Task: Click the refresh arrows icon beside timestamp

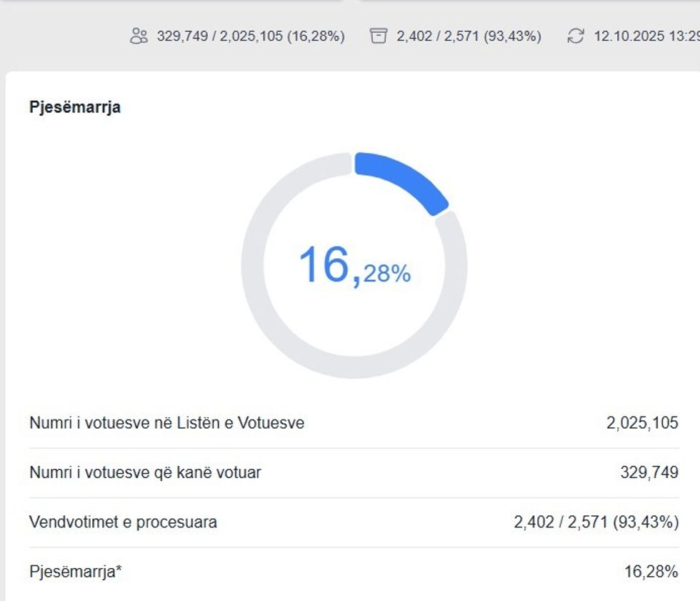Action: 576,36
